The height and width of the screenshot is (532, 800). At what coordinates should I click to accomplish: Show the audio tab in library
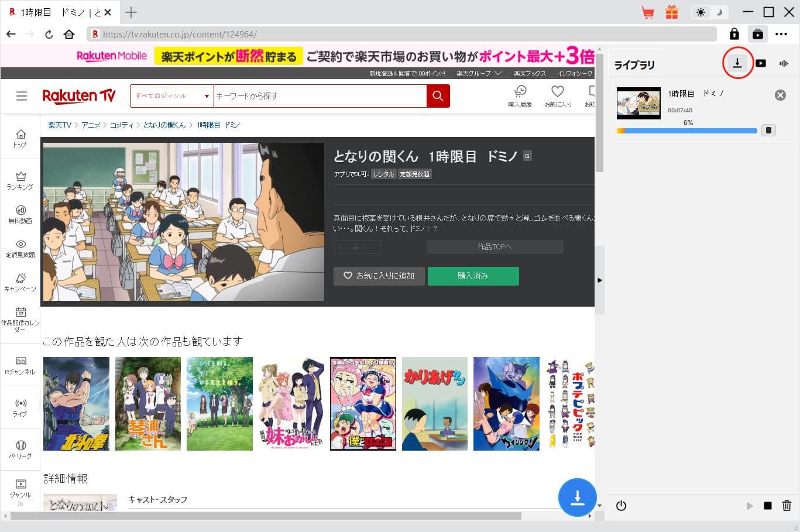coord(784,63)
